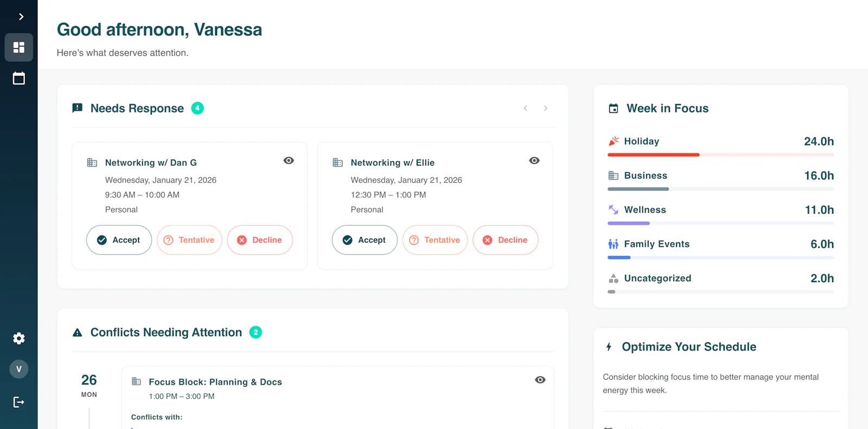This screenshot has height=429, width=868.
Task: Click the Week in Focus calendar icon
Action: pos(614,108)
